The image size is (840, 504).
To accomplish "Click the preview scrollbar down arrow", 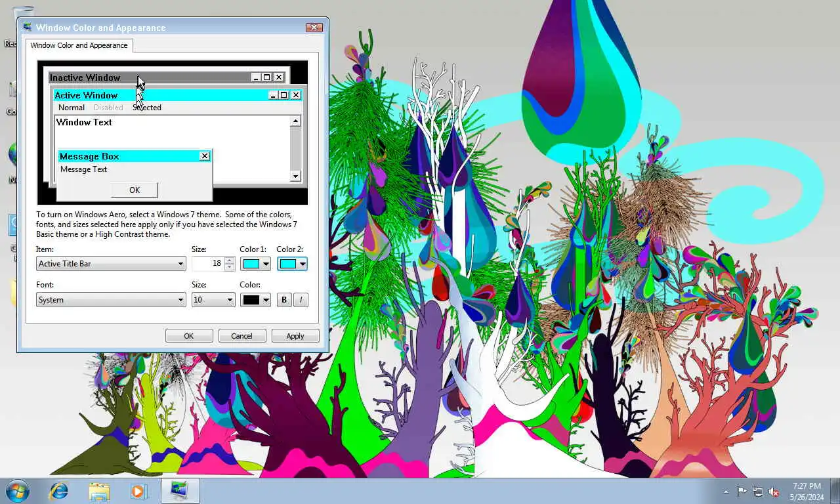I will [x=295, y=176].
